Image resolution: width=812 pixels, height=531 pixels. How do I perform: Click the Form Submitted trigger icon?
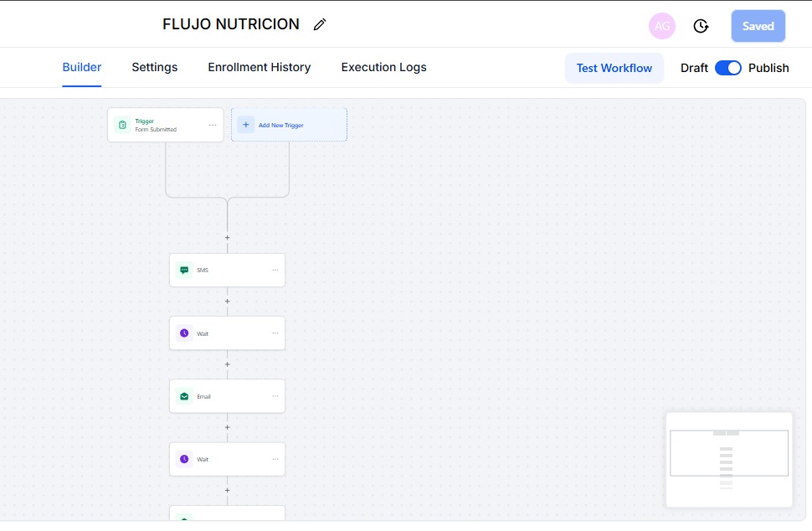coord(122,125)
